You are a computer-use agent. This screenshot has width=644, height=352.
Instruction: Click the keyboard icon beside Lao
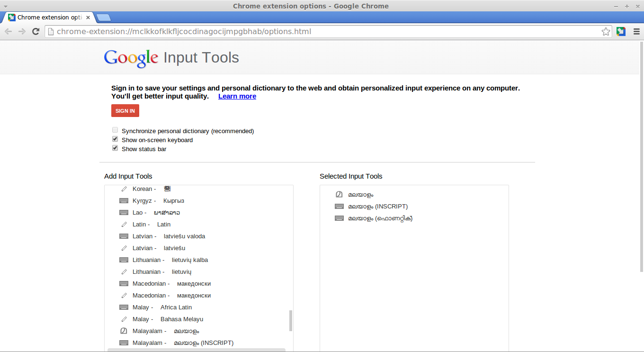click(x=124, y=213)
